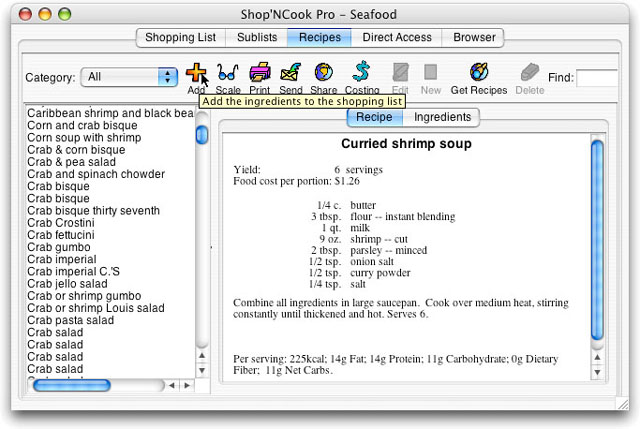Screen dimensions: 640x429
Task: Select 'Crab bisque thirty seventh' recipe
Action: [93, 211]
